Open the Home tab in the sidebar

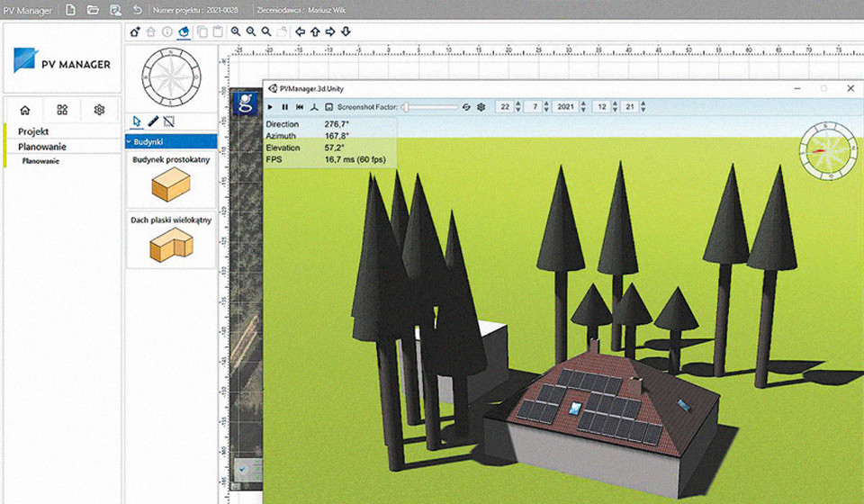[x=25, y=110]
